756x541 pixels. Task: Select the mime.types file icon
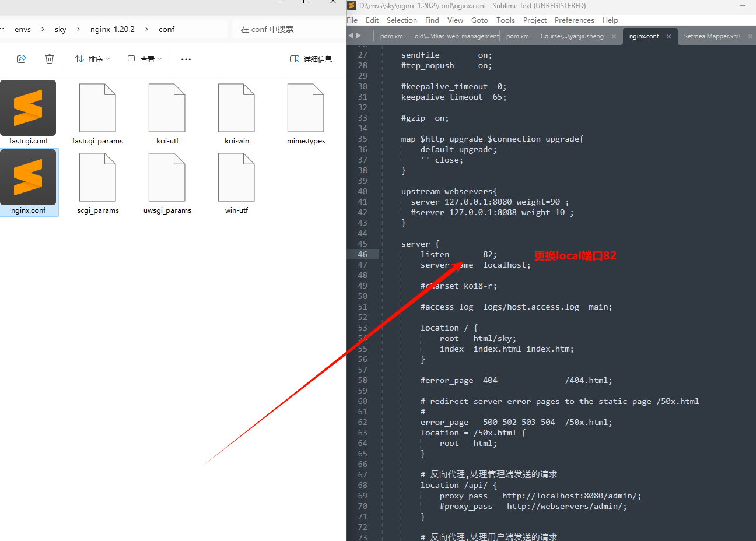click(306, 108)
